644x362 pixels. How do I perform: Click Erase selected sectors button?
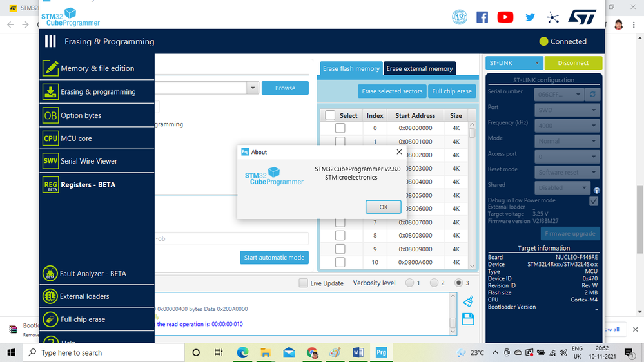392,91
